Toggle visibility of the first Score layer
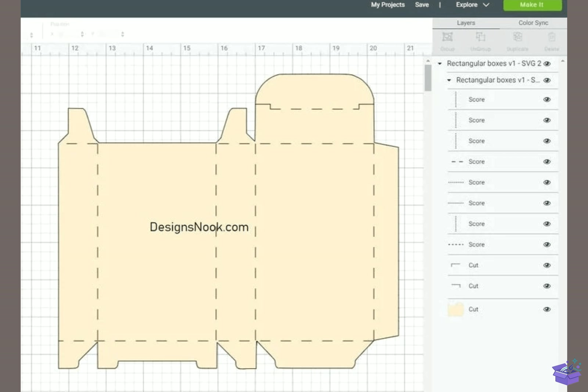588x392 pixels. pos(547,100)
